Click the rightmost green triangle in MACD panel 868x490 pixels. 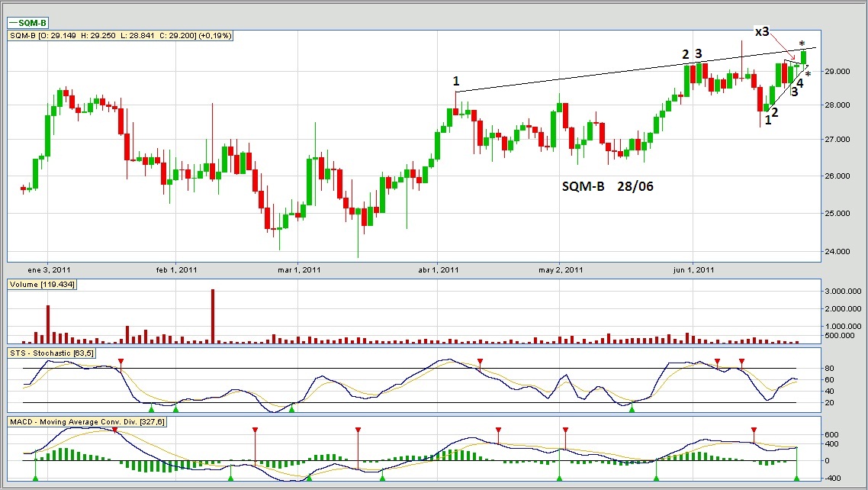(797, 478)
